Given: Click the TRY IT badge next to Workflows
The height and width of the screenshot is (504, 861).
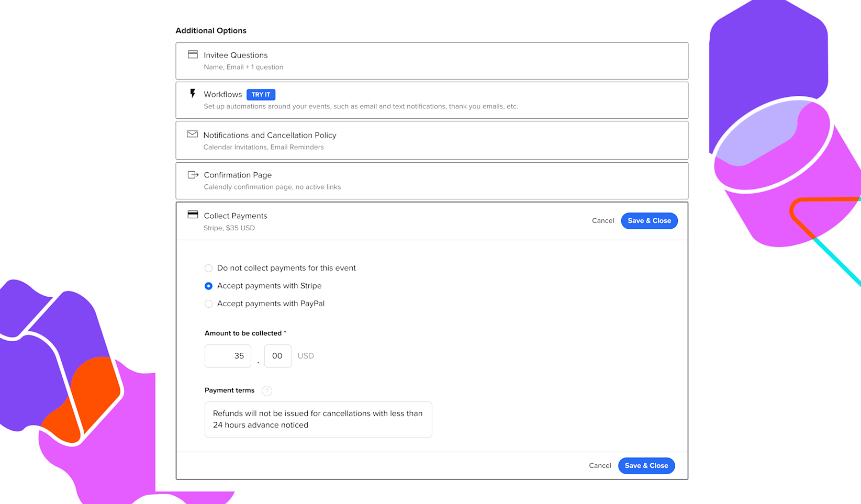Looking at the screenshot, I should pyautogui.click(x=261, y=94).
